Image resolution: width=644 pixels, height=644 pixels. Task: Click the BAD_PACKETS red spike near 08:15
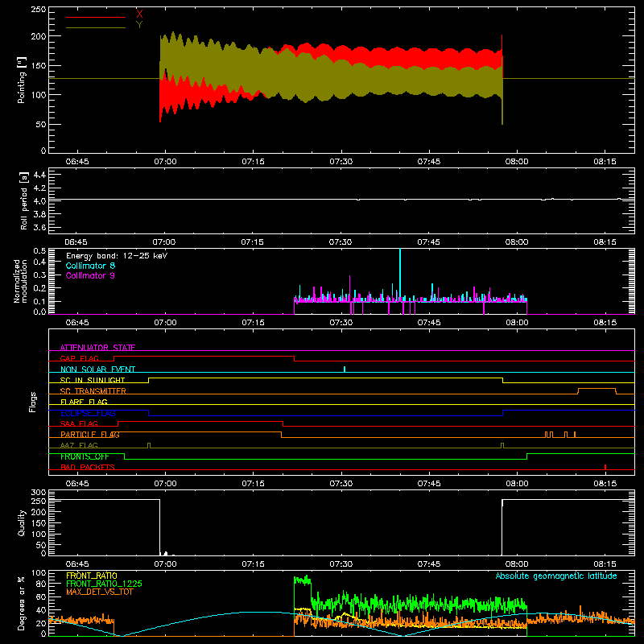coord(605,467)
